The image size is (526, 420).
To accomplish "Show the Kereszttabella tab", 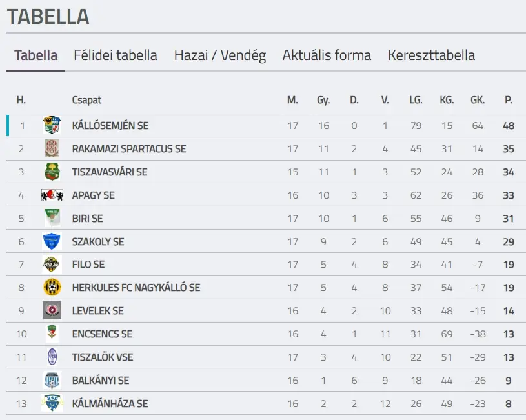I will (x=431, y=55).
